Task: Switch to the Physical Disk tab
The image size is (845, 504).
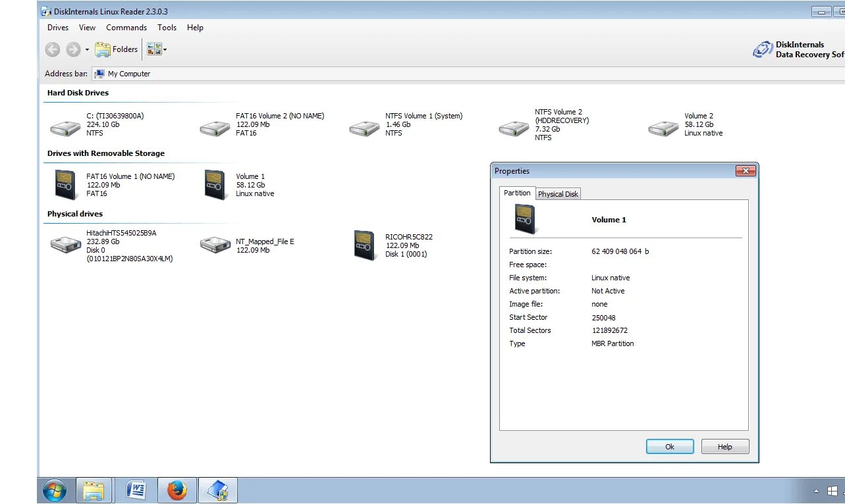Action: tap(559, 194)
